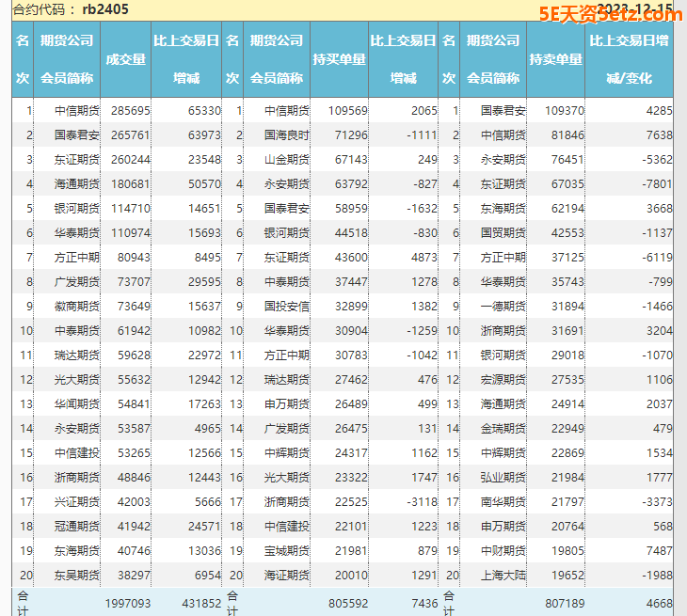The width and height of the screenshot is (687, 616).
Task: Select 徽商期货 in volume ranking
Action: point(77,307)
